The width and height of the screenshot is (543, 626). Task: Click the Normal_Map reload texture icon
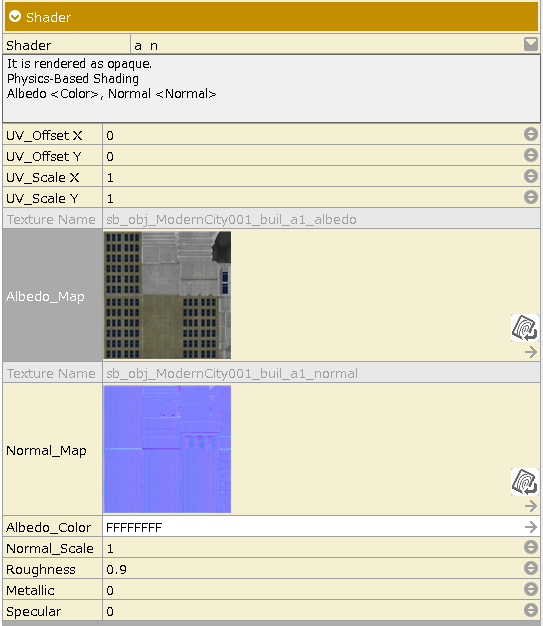tap(524, 482)
